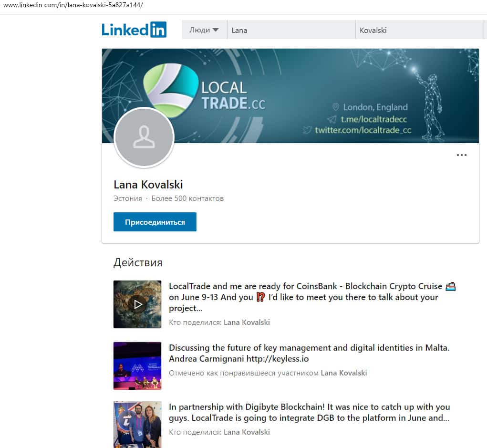Click the default profile avatar placeholder
Viewport: 487px width, 448px height.
coord(144,137)
